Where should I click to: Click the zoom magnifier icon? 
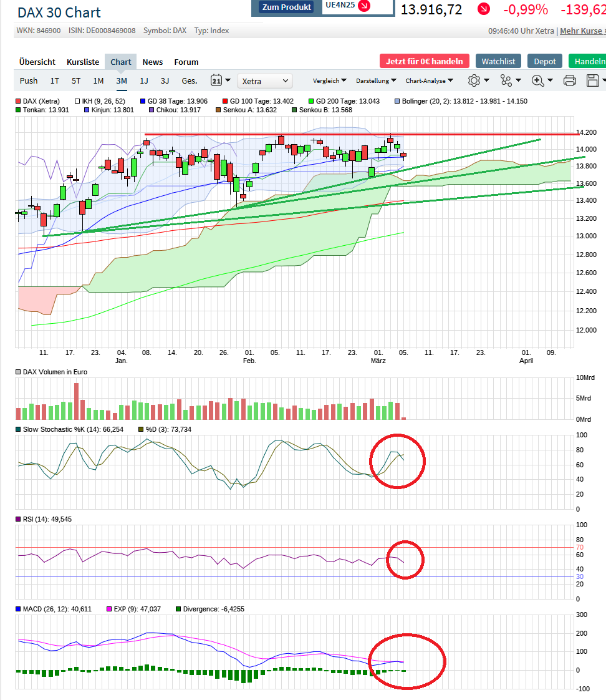538,80
